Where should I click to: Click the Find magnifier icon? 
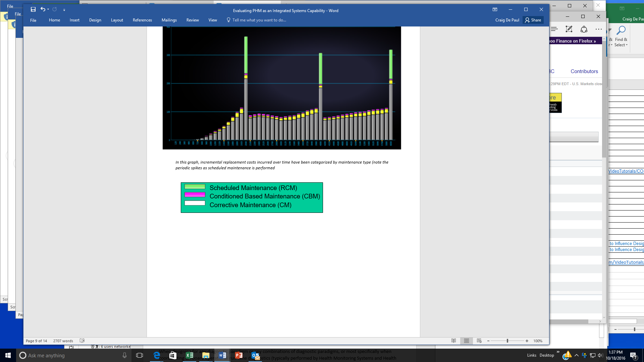(621, 31)
